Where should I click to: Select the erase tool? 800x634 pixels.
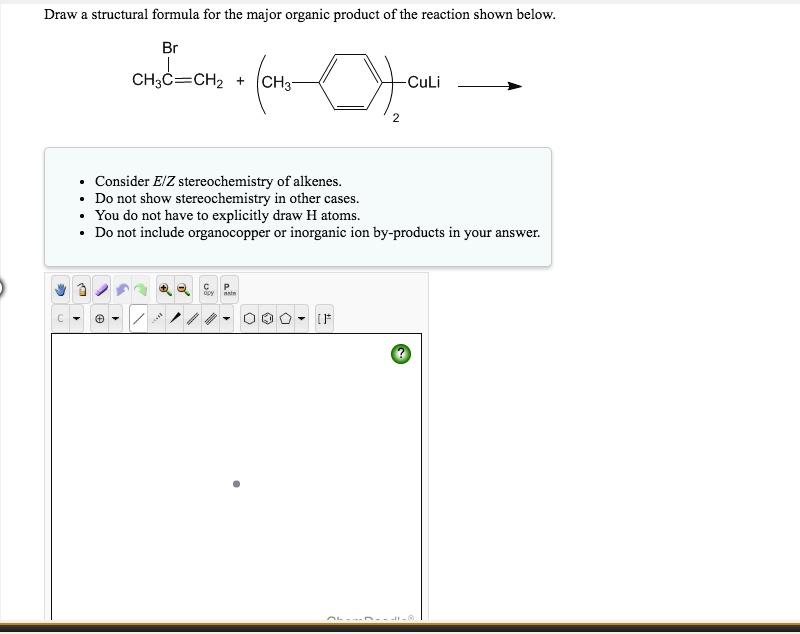101,291
